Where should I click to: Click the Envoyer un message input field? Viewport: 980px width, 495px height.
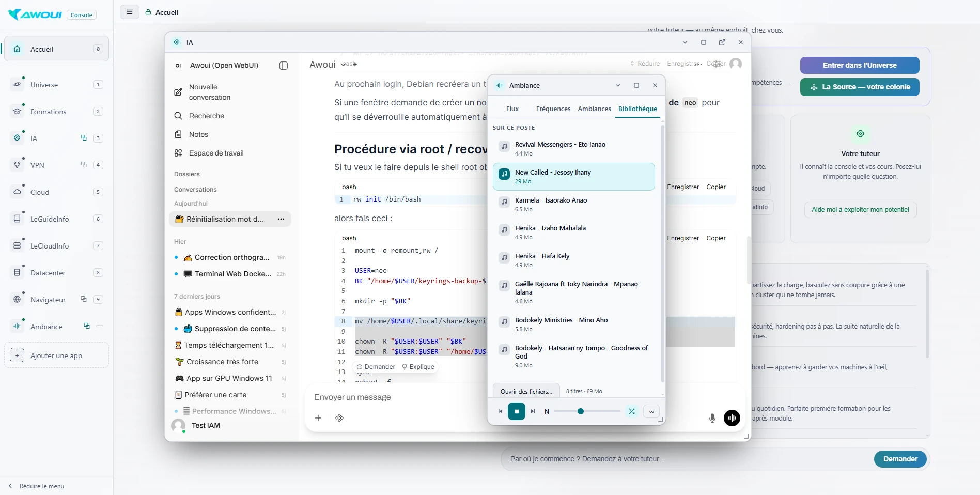click(x=524, y=397)
